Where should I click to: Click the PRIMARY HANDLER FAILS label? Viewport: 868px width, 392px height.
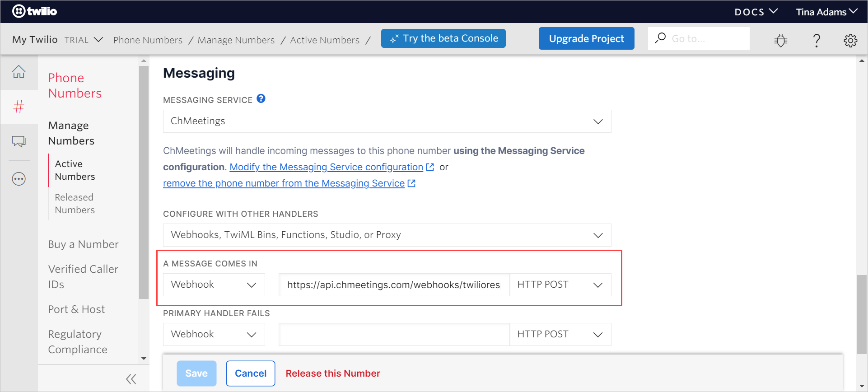[216, 313]
